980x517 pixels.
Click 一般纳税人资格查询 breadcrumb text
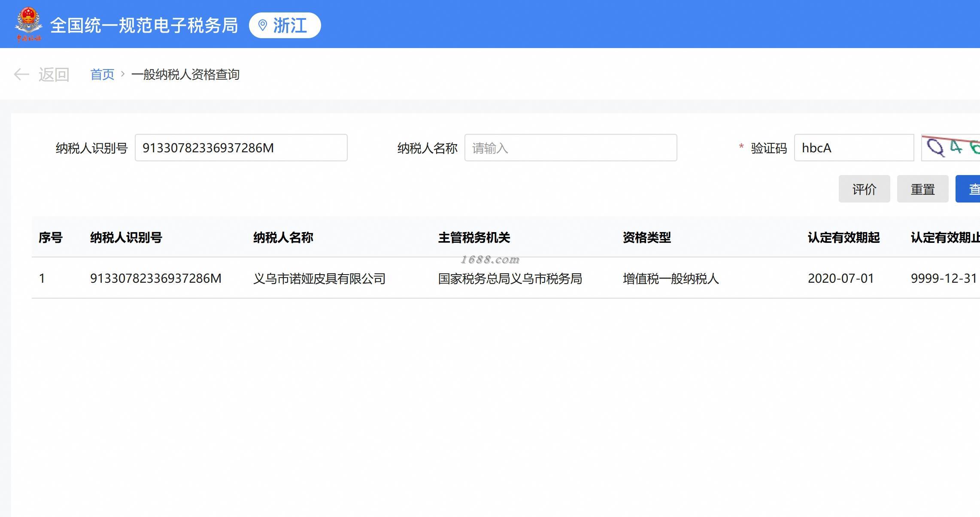coord(185,75)
